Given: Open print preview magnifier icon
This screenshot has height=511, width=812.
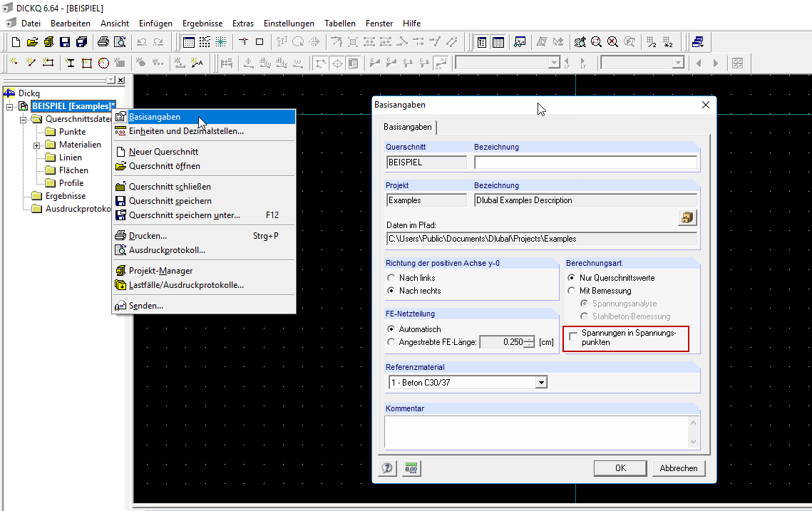Looking at the screenshot, I should pos(120,42).
